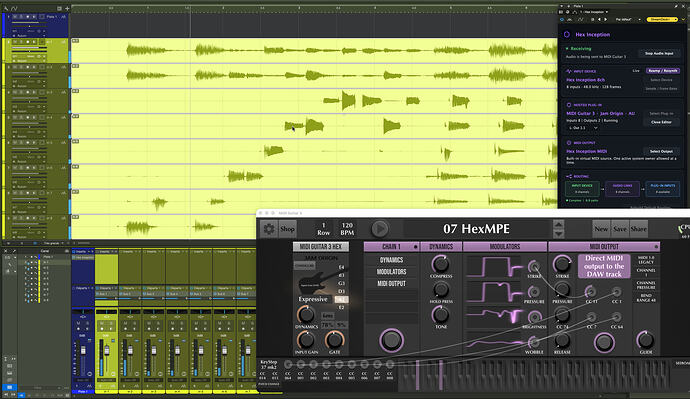Viewport: 690px width, 399px height.
Task: Click Close Editor in Hosted Plug-in section
Action: pyautogui.click(x=661, y=122)
